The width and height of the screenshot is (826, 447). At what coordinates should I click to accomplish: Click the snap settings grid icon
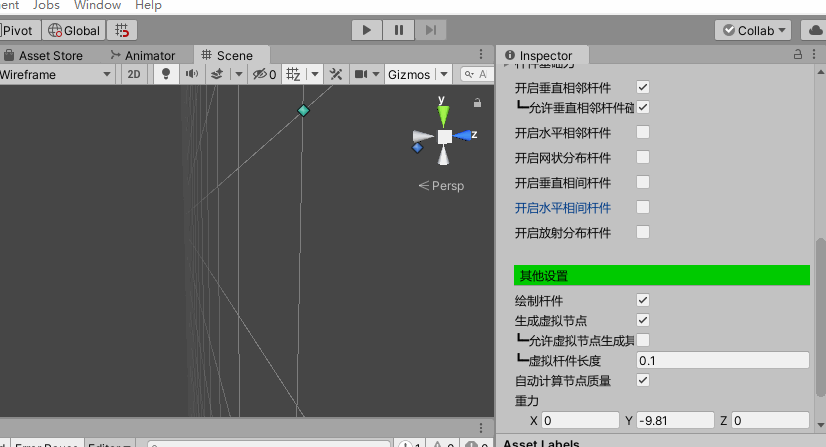(x=121, y=30)
